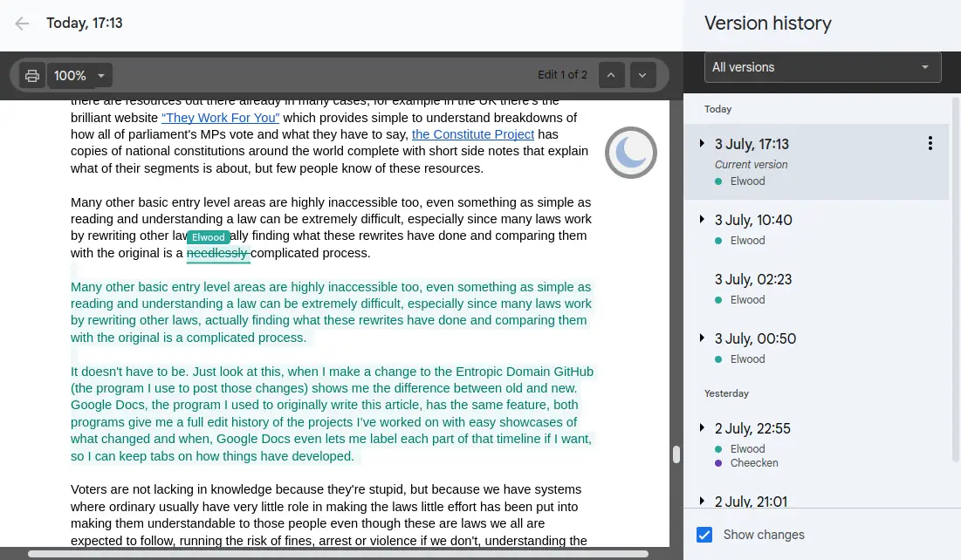
Task: Jump to previous edit with the up arrow
Action: coord(612,75)
